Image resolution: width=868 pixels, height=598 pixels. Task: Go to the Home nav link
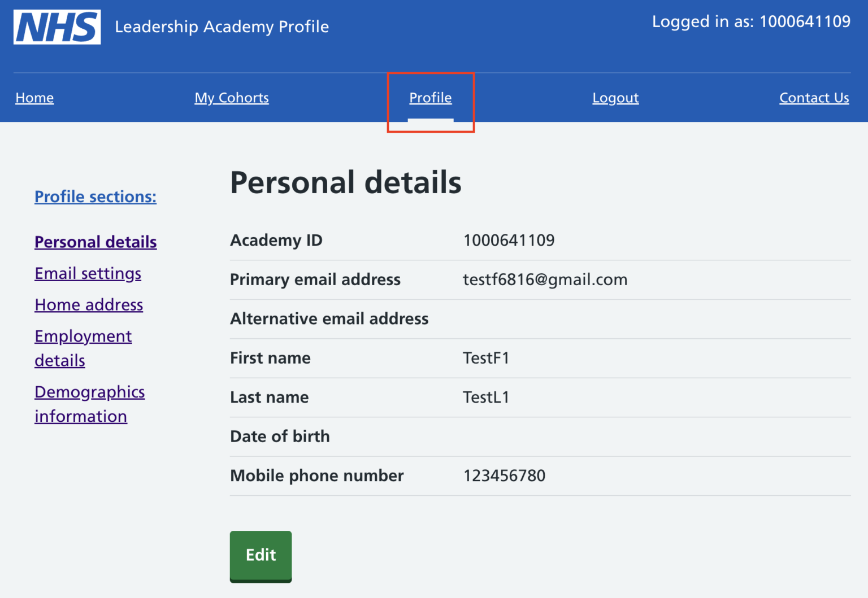(34, 98)
